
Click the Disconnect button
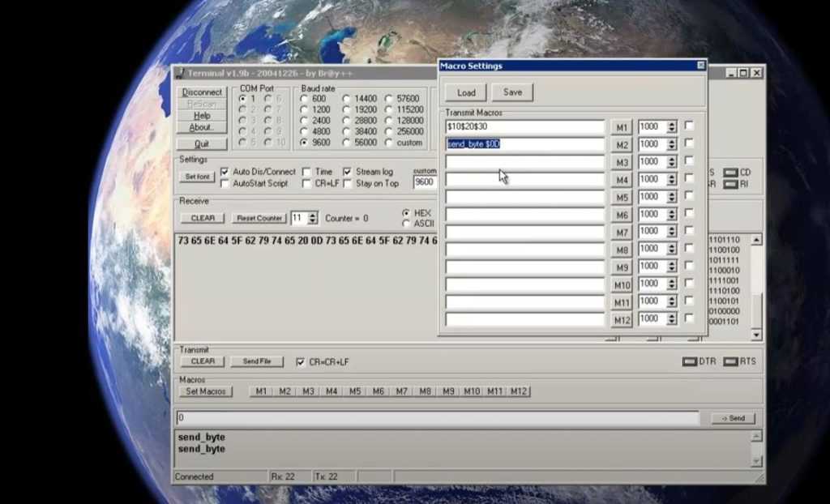[x=202, y=92]
